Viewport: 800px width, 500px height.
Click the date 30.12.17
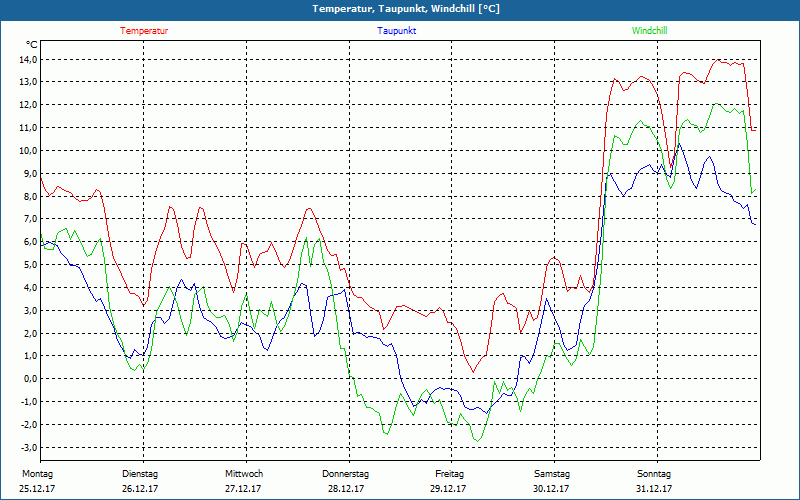(551, 489)
